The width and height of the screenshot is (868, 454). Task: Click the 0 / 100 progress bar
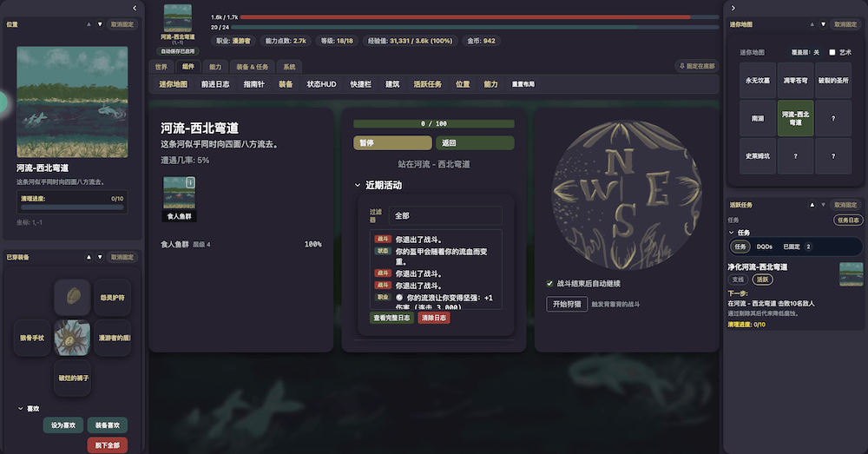tap(434, 123)
